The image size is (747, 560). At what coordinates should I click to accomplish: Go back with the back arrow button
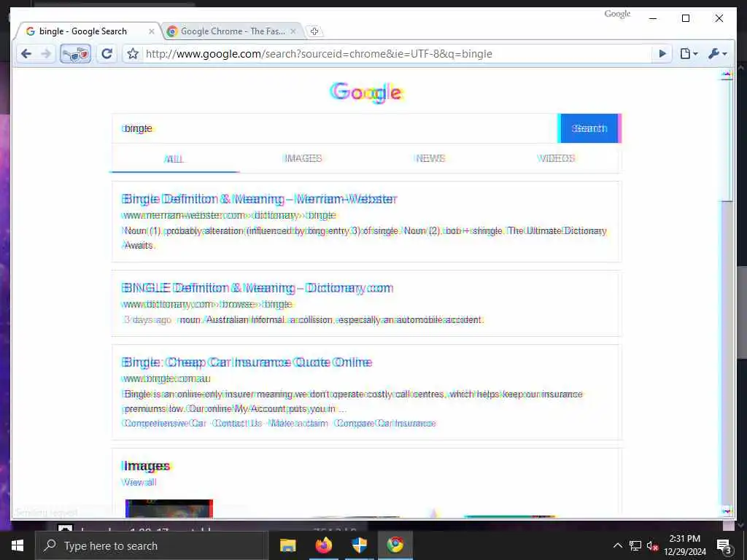(26, 54)
